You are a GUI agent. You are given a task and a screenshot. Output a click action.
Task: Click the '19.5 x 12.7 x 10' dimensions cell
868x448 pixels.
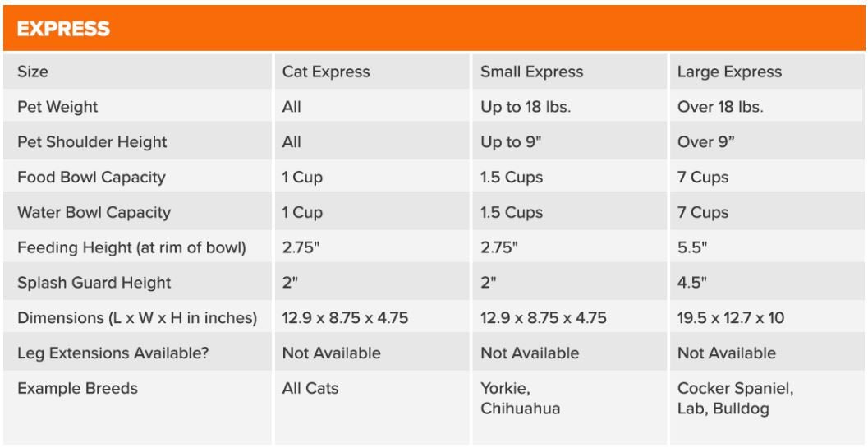pyautogui.click(x=731, y=318)
